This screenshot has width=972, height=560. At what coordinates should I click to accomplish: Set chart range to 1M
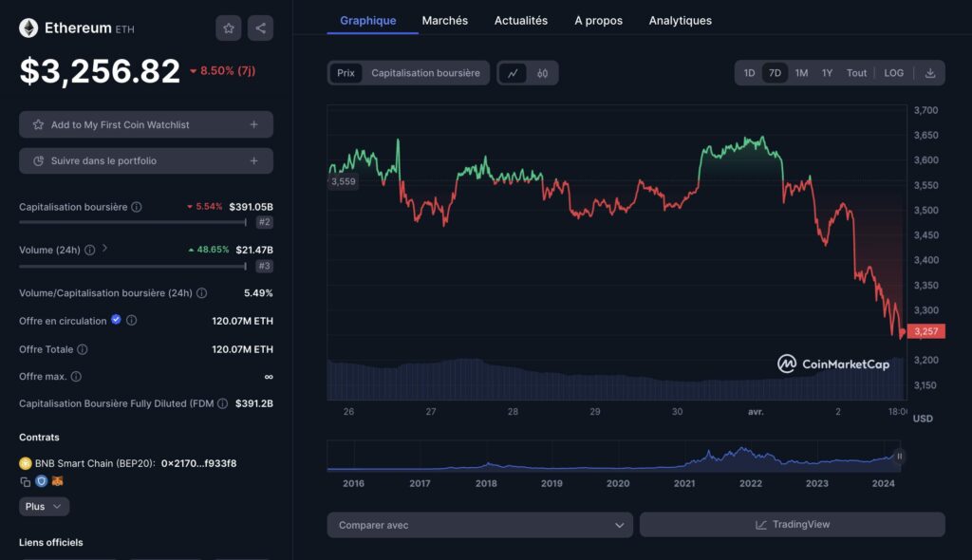pos(801,73)
